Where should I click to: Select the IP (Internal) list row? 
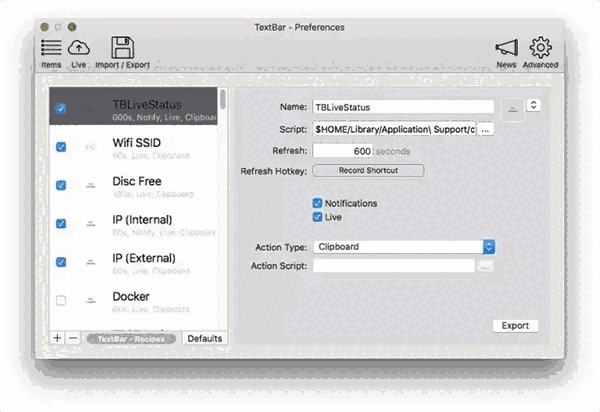133,224
